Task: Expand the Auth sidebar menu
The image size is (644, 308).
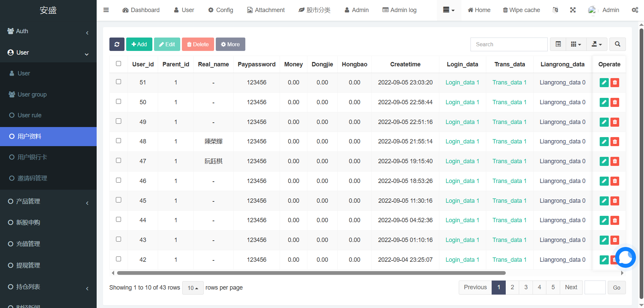Action: (x=48, y=31)
